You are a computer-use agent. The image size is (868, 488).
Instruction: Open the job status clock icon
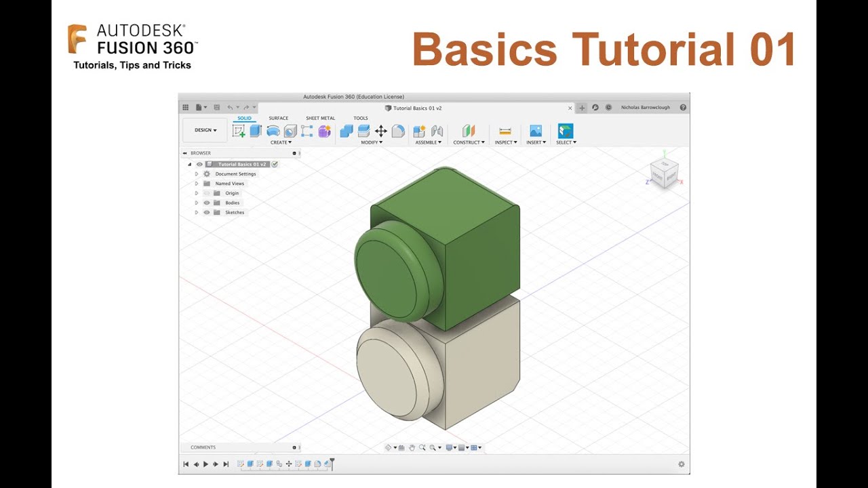tap(608, 108)
